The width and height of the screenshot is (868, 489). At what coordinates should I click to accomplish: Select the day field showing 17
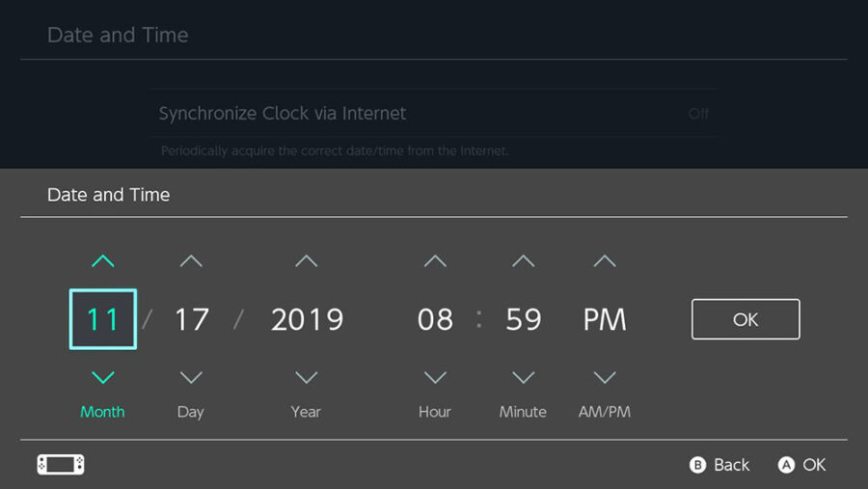click(191, 319)
